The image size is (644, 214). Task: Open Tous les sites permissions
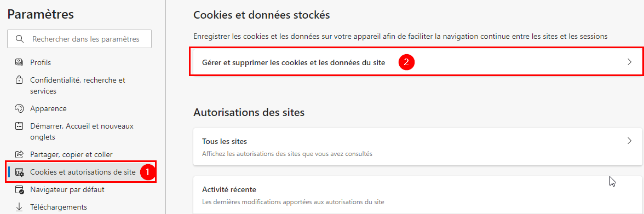coord(418,147)
